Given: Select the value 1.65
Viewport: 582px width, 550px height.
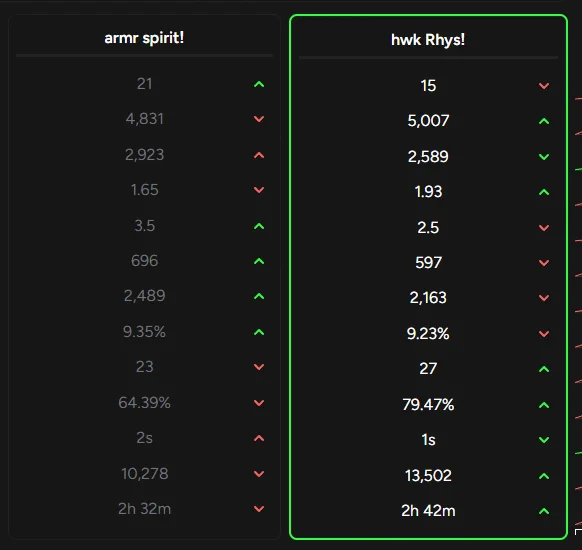Looking at the screenshot, I should pos(144,190).
